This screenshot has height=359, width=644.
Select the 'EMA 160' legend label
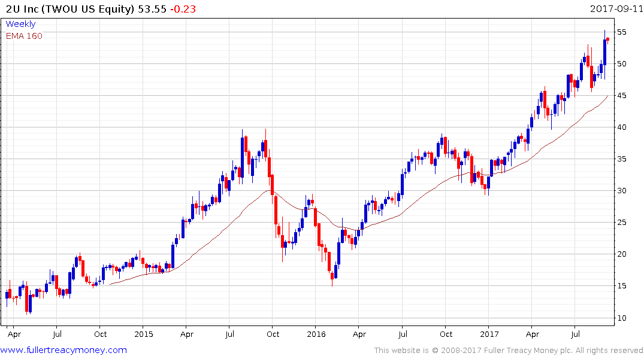(24, 36)
